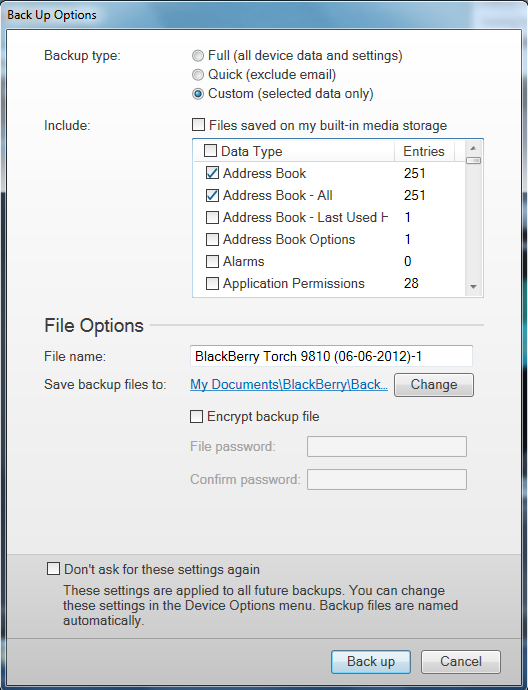Screen dimensions: 528x690
Task: Click the Change button for save location
Action: point(434,385)
